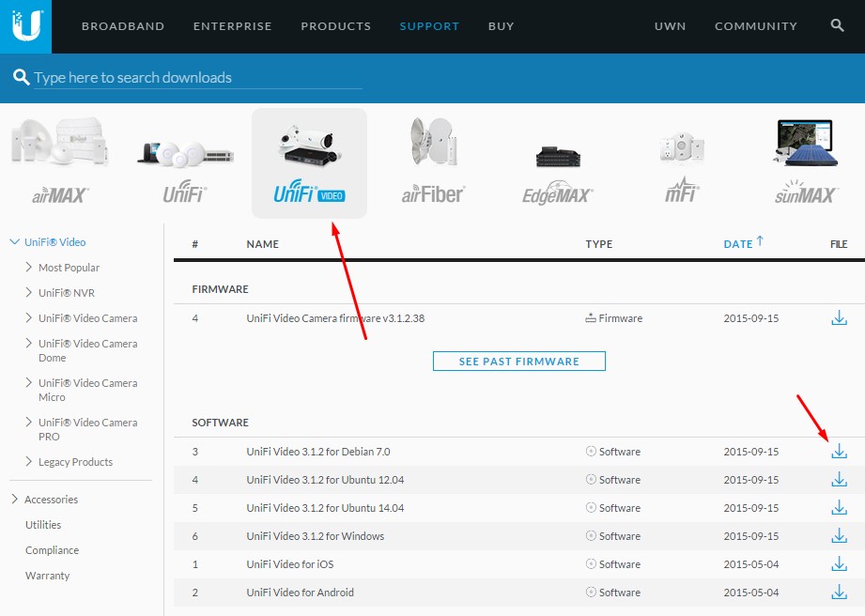Expand the UniFi® Video Camera category
865x616 pixels.
(29, 317)
